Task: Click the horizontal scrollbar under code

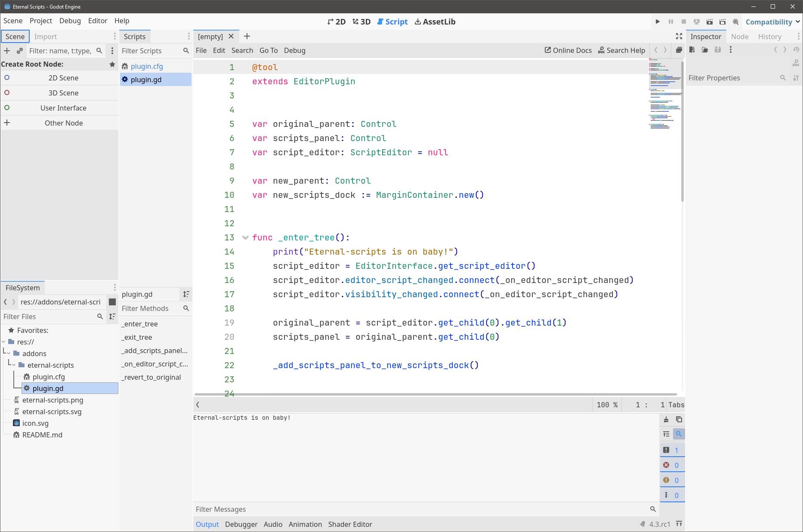Action: [435, 394]
